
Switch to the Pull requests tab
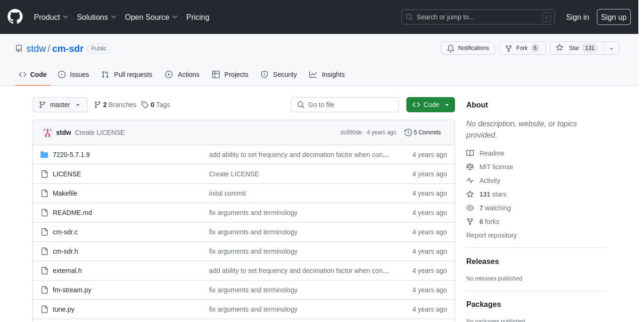[x=127, y=74]
